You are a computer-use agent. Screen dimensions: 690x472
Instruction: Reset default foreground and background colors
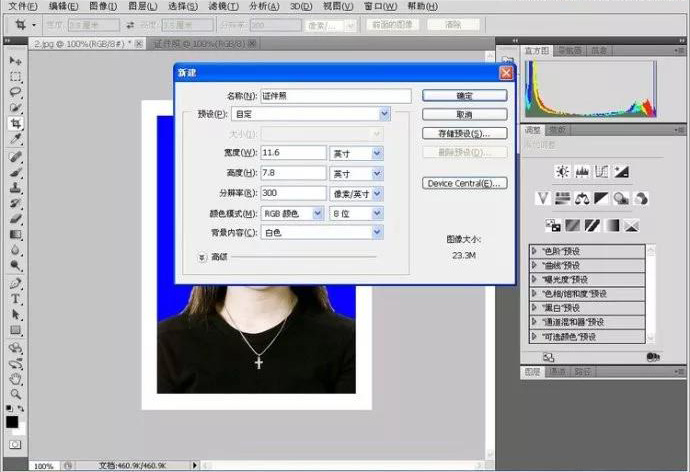tap(9, 409)
